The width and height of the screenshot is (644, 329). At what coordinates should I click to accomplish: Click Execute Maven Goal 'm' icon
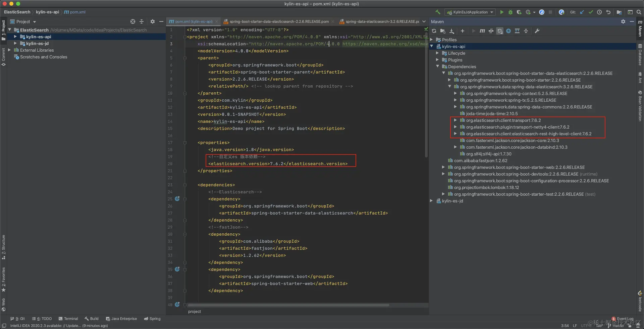tap(482, 31)
